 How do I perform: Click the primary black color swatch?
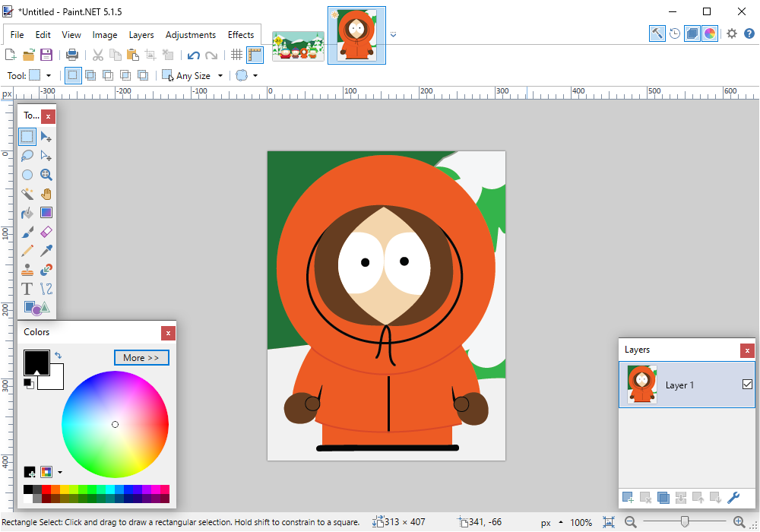[36, 362]
